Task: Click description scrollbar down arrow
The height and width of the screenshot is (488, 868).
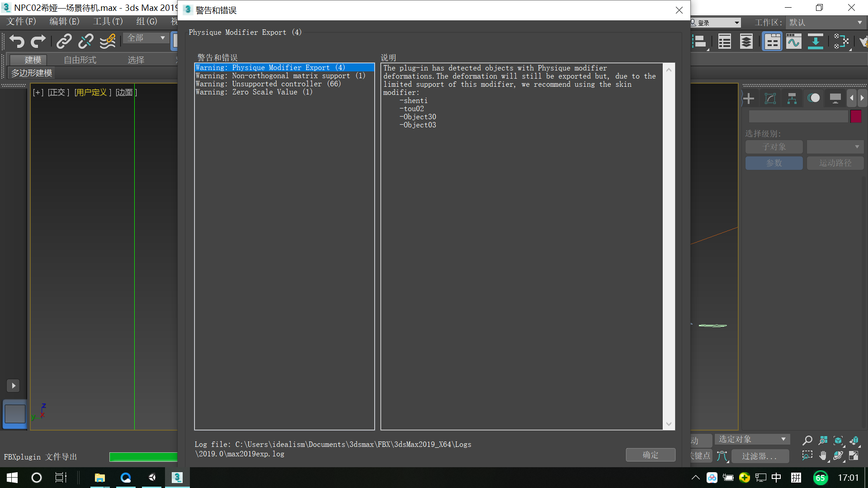Action: click(x=669, y=424)
